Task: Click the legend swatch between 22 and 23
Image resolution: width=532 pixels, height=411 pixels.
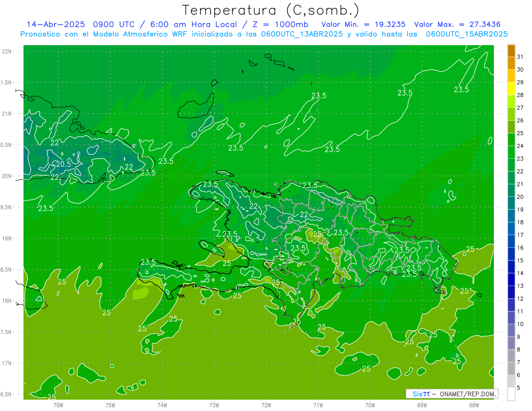Action: pos(512,165)
